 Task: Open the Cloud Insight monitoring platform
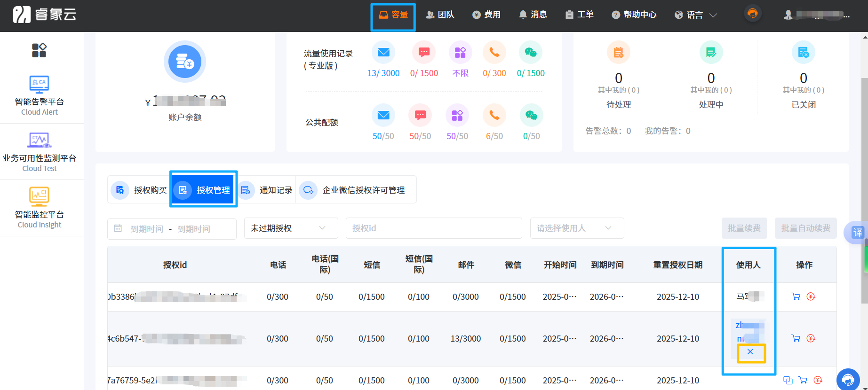pos(40,208)
